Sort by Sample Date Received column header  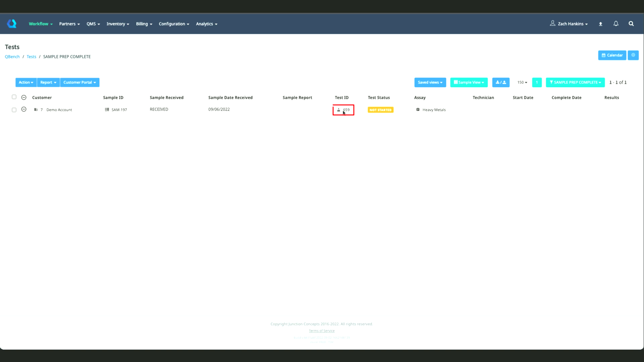[x=230, y=98]
